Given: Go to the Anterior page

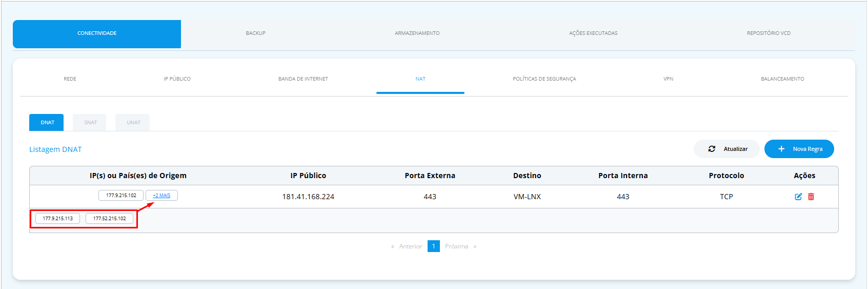Looking at the screenshot, I should click(x=407, y=246).
